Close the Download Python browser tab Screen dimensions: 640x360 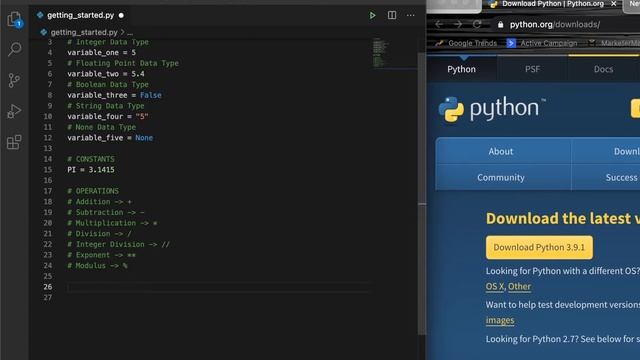coord(613,4)
